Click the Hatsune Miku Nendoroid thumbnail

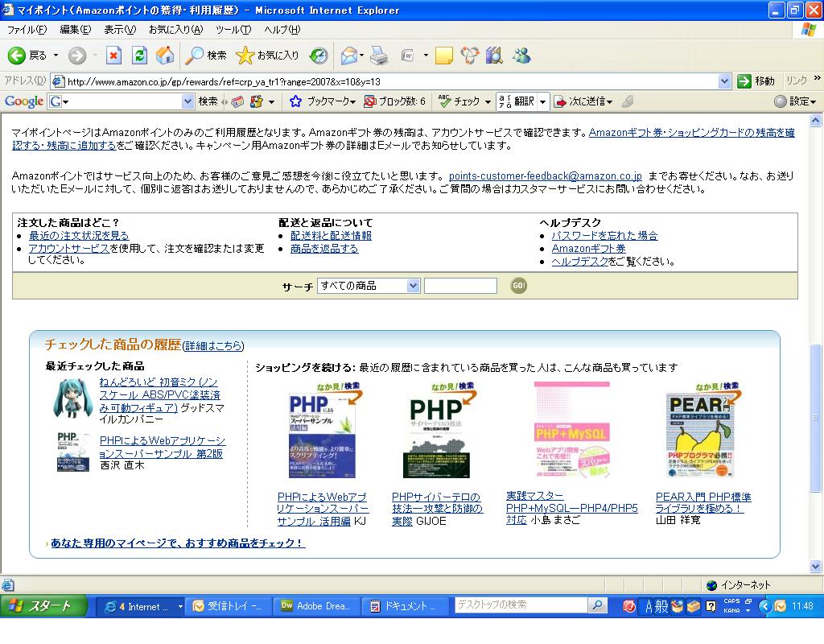point(72,398)
